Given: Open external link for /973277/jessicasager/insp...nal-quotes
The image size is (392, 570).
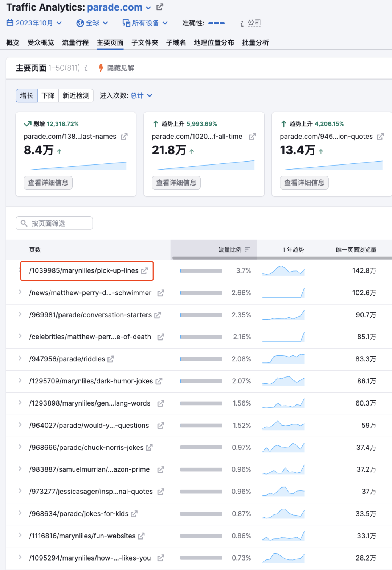Looking at the screenshot, I should tap(161, 492).
